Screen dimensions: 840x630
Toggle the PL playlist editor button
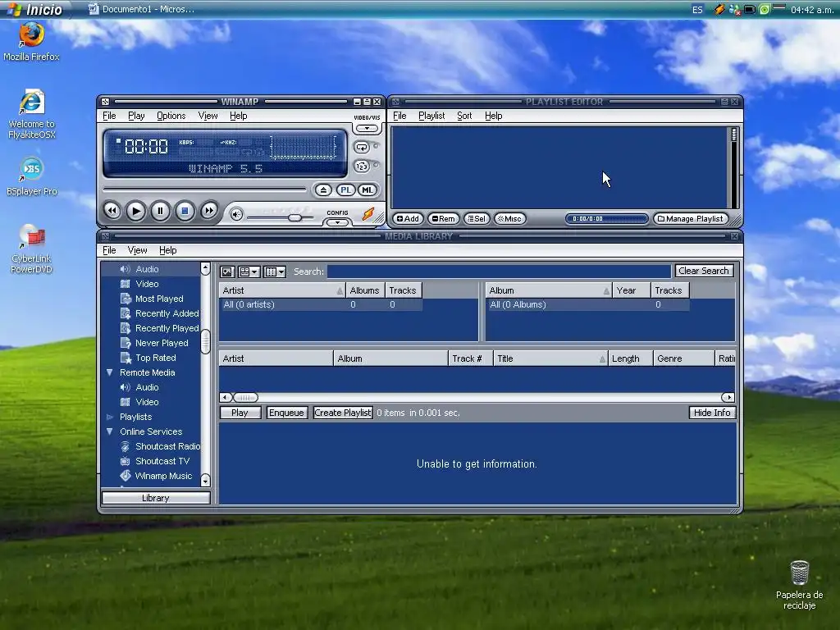coord(346,190)
